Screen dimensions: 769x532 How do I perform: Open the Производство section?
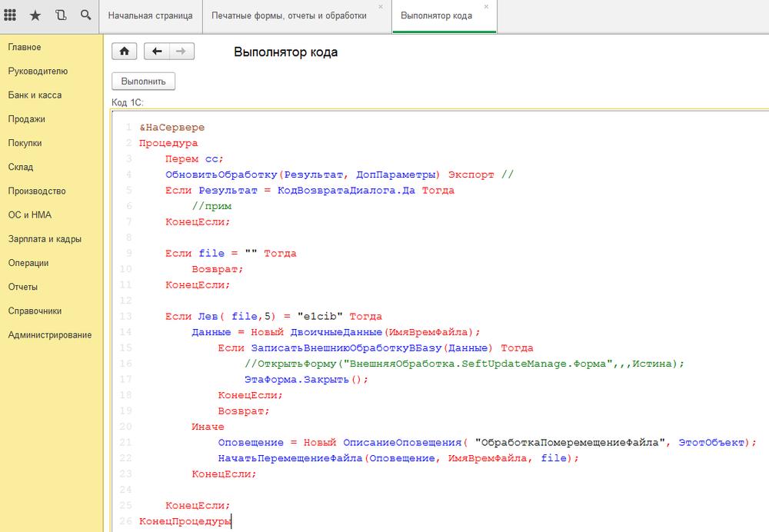click(x=37, y=191)
